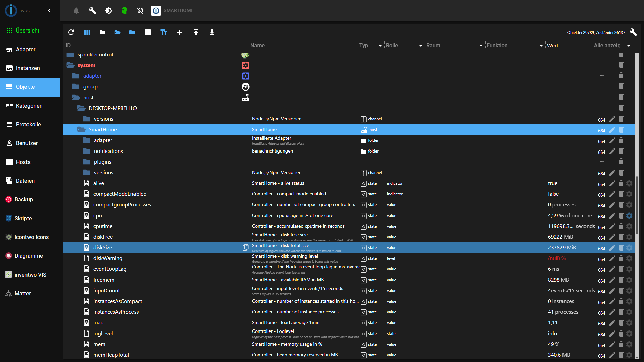Select the memHeapTotal row

(x=349, y=355)
